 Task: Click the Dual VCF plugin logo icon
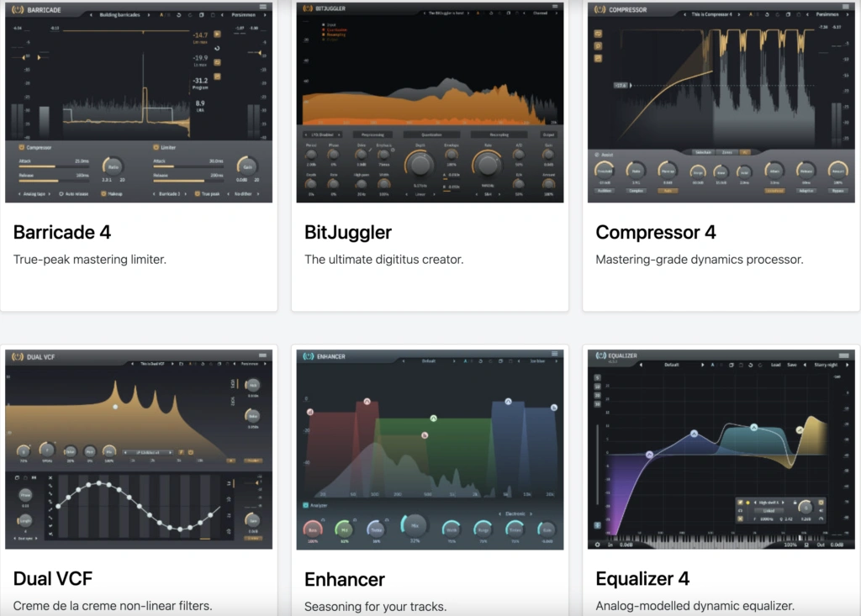click(x=16, y=356)
